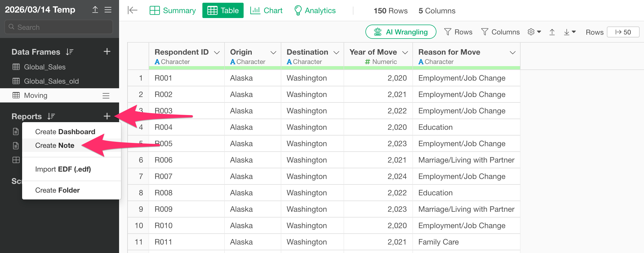
Task: Open the table settings gear dropdown
Action: click(x=534, y=32)
